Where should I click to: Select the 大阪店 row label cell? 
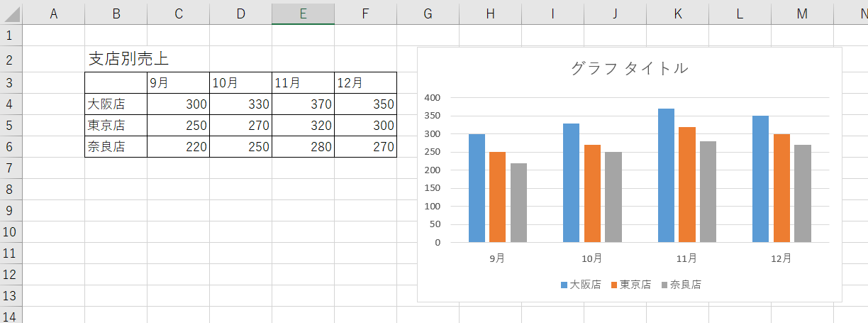coord(116,104)
